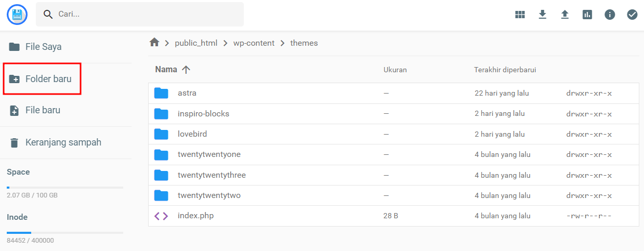This screenshot has width=644, height=251.
Task: Sort by Ukuran column header
Action: [x=395, y=70]
